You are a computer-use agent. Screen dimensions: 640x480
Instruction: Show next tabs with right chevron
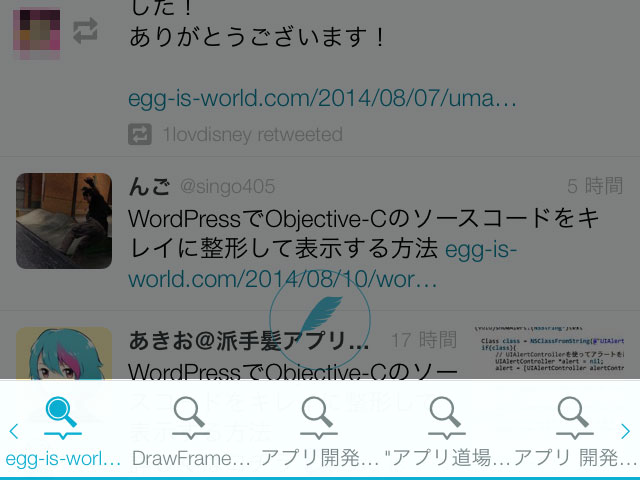tap(625, 431)
